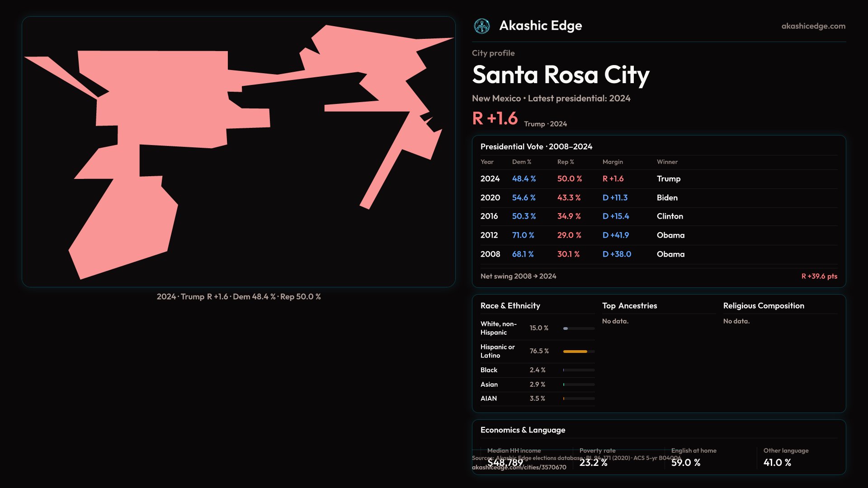Click the Top Ancestries heading

point(629,306)
